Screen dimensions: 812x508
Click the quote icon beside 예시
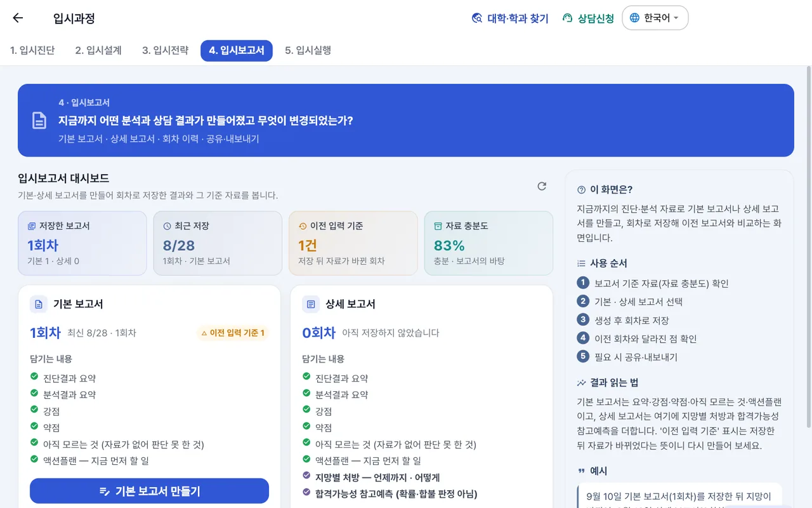pyautogui.click(x=581, y=471)
